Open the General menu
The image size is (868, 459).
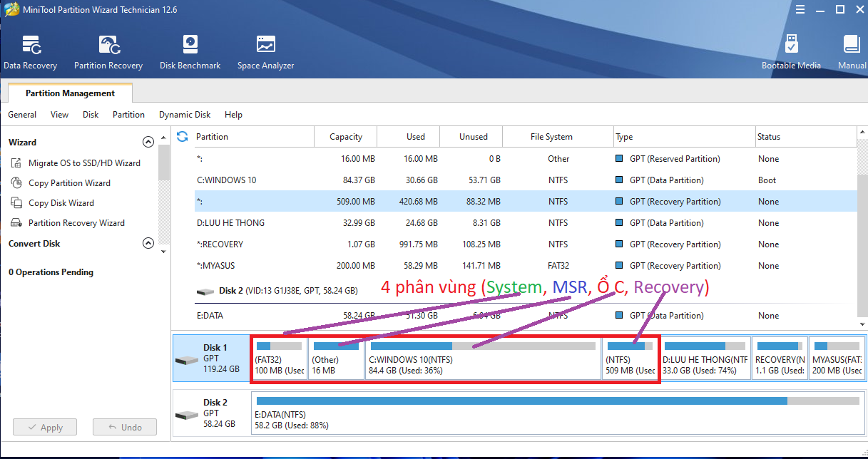[x=22, y=115]
